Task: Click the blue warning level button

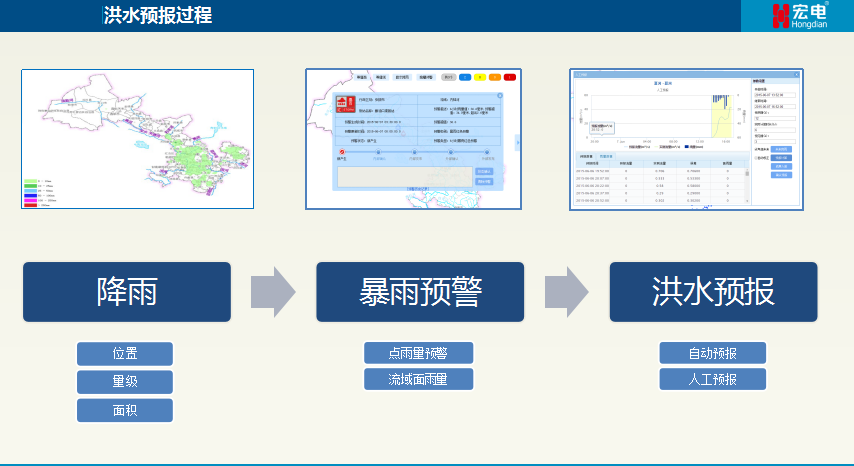Action: 465,76
